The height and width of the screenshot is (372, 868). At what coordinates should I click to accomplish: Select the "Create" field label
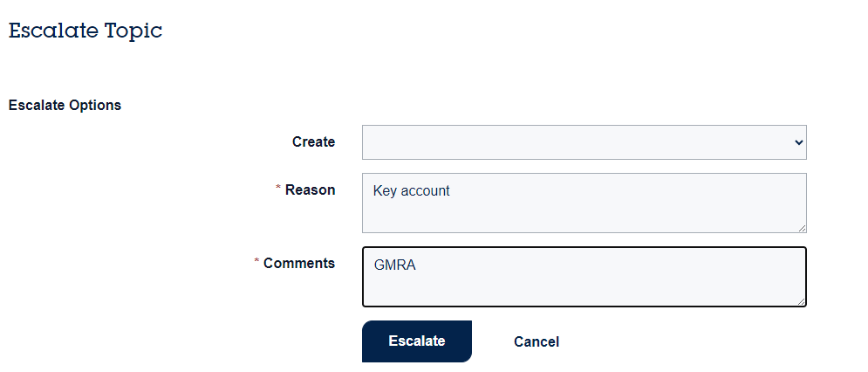tap(313, 142)
